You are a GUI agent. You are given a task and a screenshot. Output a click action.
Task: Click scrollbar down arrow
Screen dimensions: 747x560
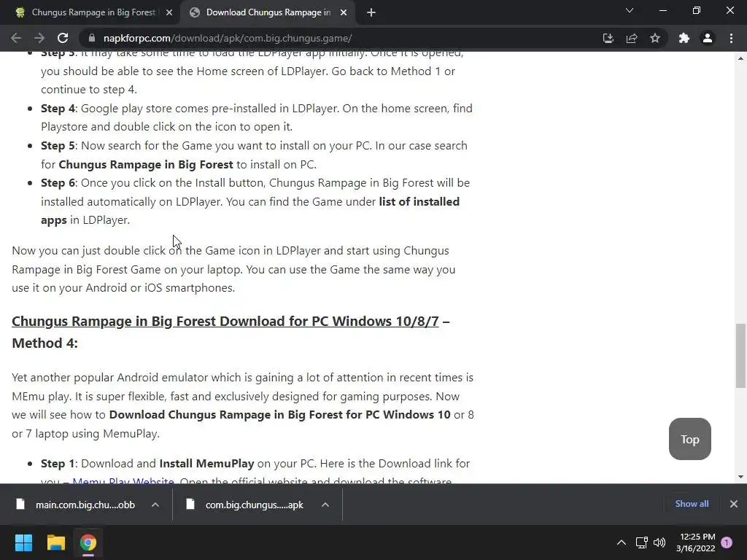tap(740, 477)
